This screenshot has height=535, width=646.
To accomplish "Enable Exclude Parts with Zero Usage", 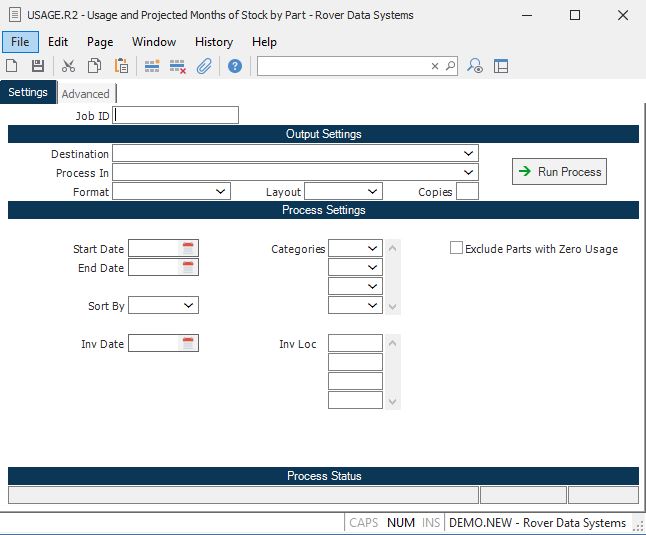I will tap(457, 248).
